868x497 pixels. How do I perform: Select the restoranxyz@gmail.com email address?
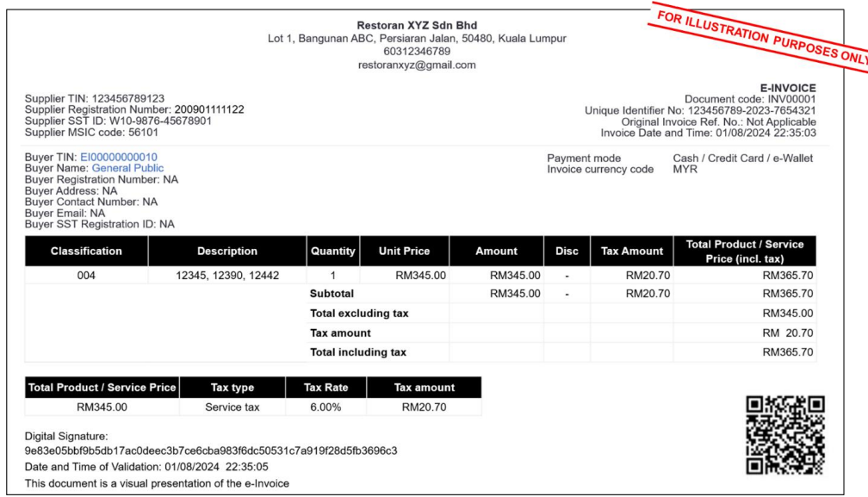pos(417,65)
